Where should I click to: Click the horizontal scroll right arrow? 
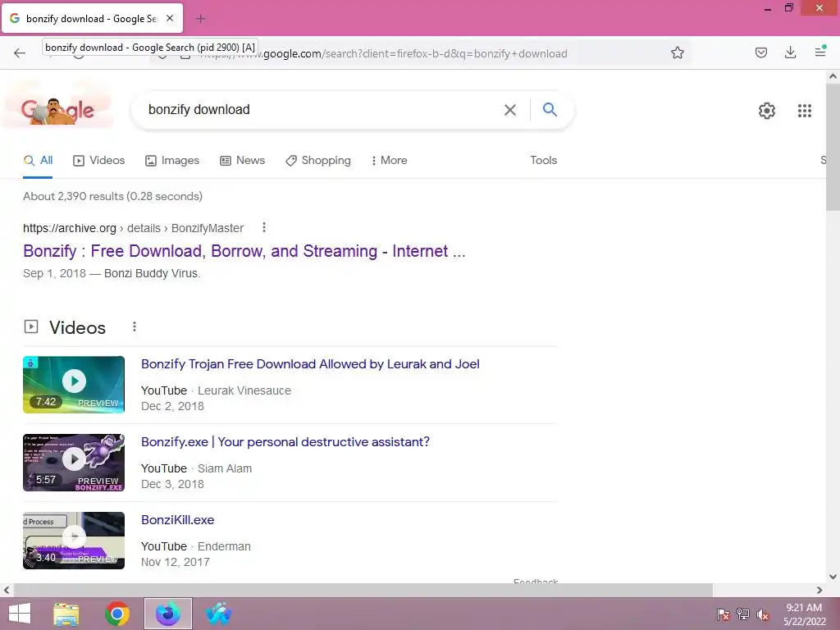pyautogui.click(x=819, y=590)
